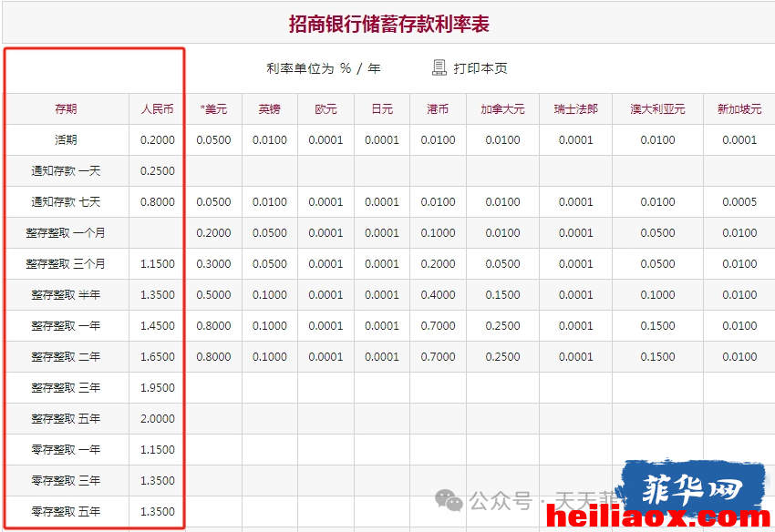Click 人民币 rate 2.0000 for 整存整取 五年
The image size is (775, 532).
(157, 419)
